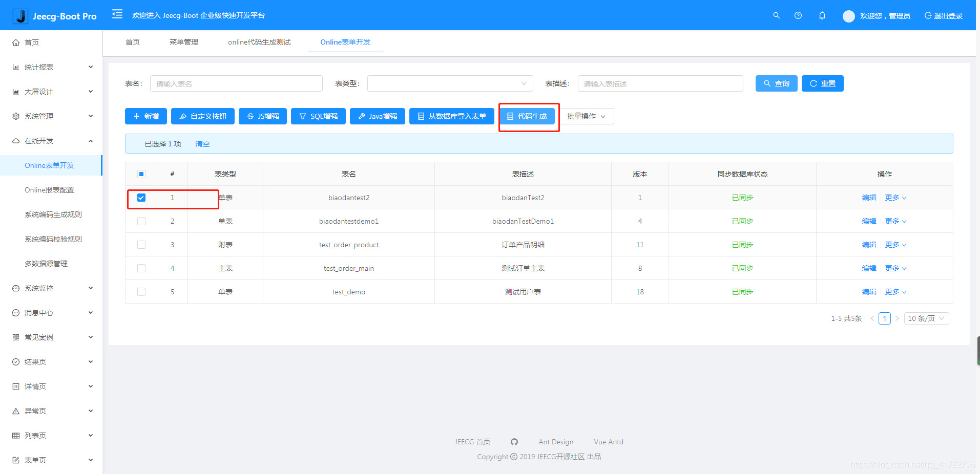
Task: Click the 表名 input field
Action: 236,83
